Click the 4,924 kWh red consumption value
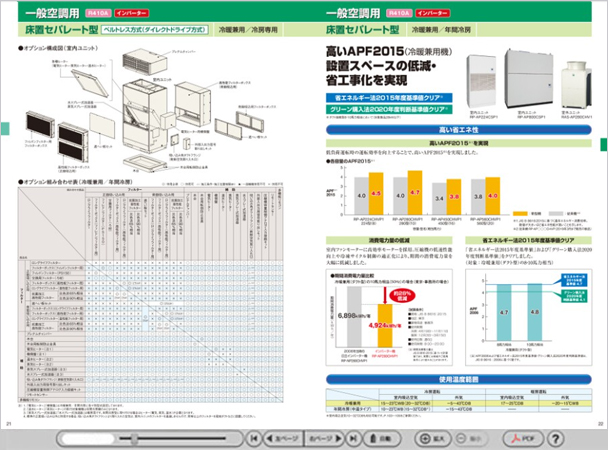 (385, 326)
